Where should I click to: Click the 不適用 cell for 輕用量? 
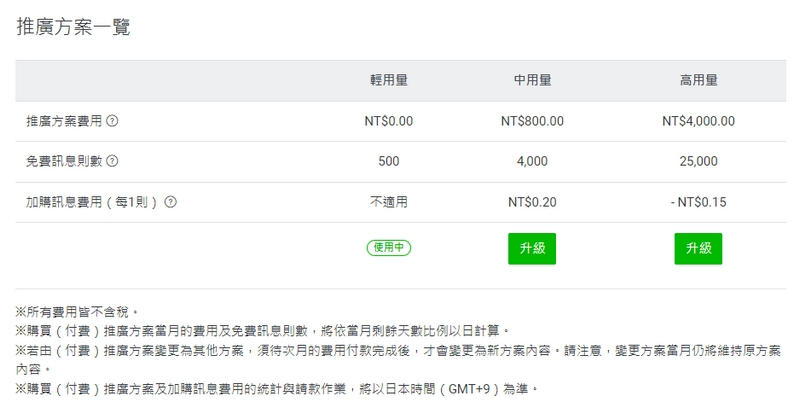pos(389,201)
